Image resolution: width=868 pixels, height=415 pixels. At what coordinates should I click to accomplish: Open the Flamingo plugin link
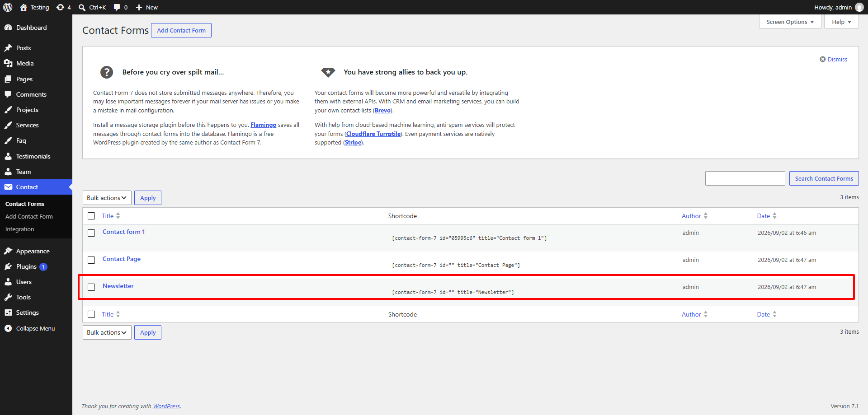click(263, 125)
